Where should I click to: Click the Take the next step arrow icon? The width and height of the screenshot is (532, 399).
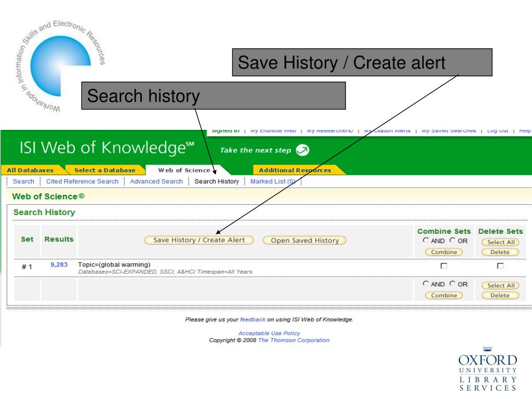(x=302, y=150)
